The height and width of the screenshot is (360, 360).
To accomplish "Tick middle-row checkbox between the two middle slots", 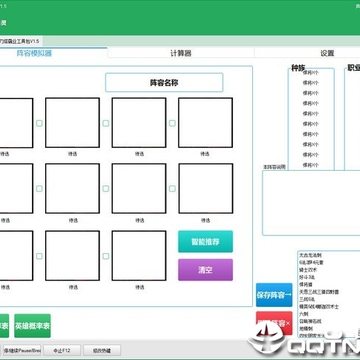I will point(106,189).
